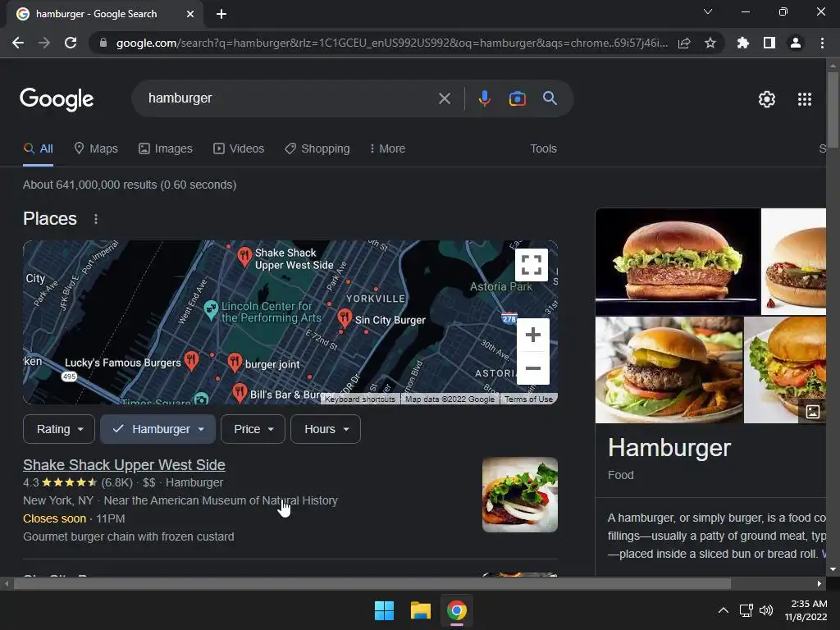Click Shake Shack Upper West Side map pin
Image resolution: width=840 pixels, height=630 pixels.
coord(244,257)
